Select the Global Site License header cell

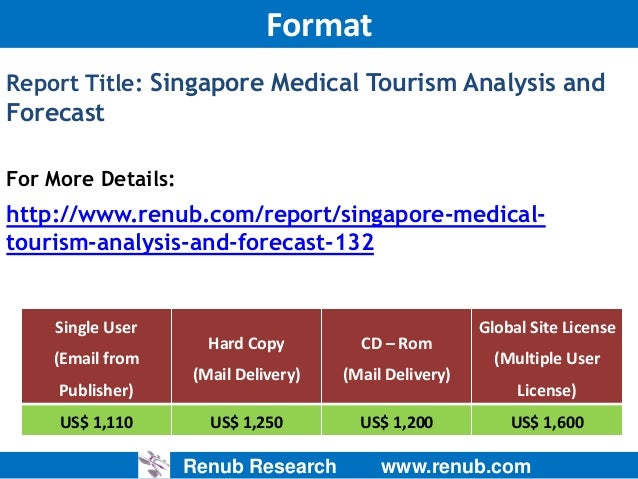547,356
